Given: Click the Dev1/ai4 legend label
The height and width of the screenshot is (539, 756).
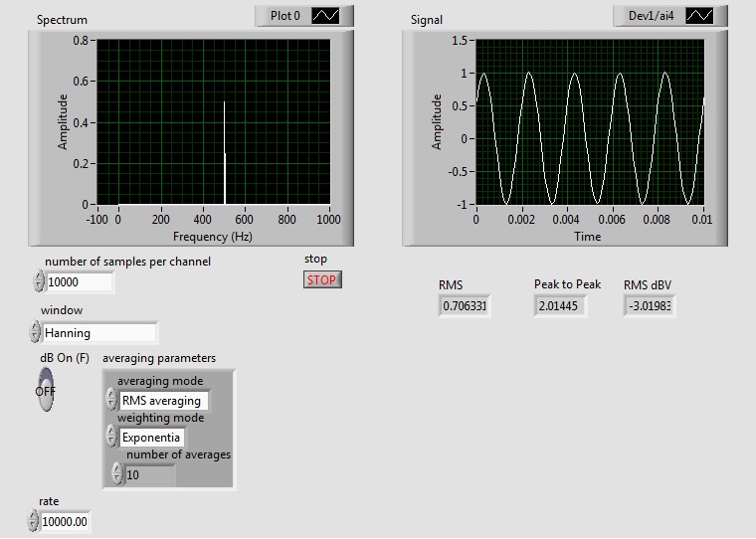Looking at the screenshot, I should click(x=650, y=16).
